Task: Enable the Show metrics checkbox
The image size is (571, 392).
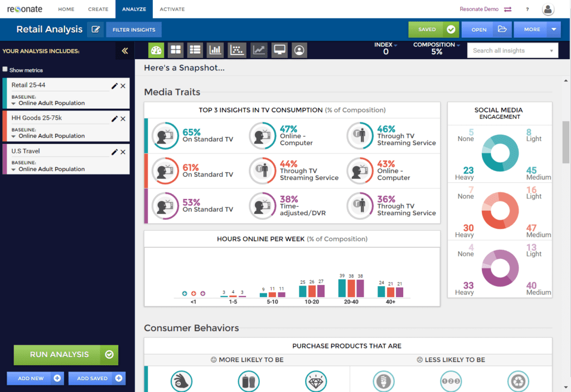Action: [x=5, y=70]
